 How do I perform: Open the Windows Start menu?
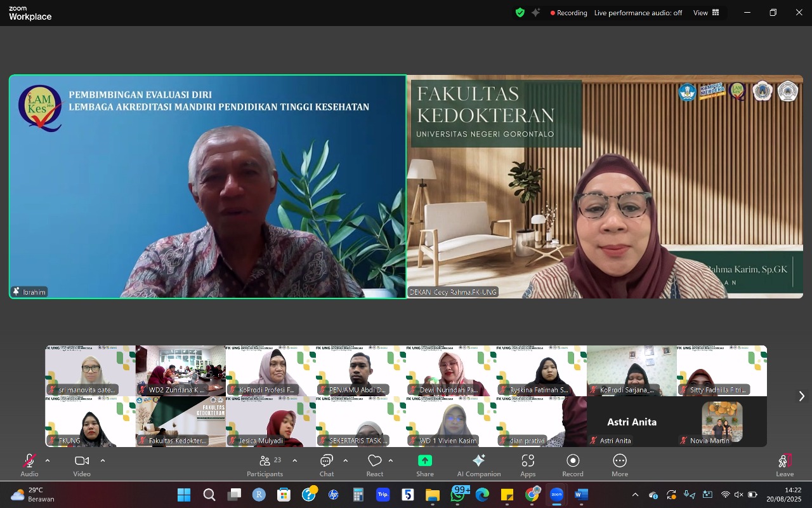pos(184,495)
